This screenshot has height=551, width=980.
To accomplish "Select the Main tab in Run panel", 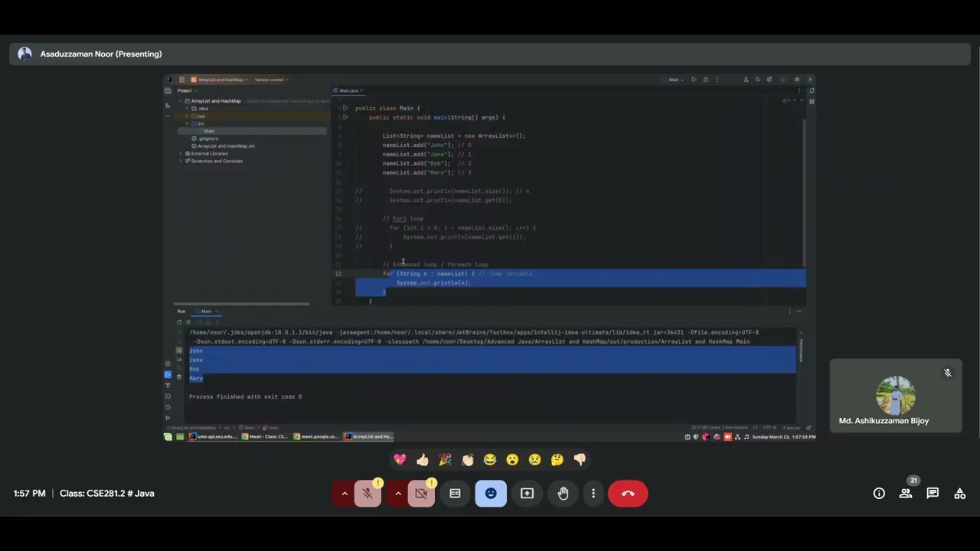I will click(x=206, y=311).
